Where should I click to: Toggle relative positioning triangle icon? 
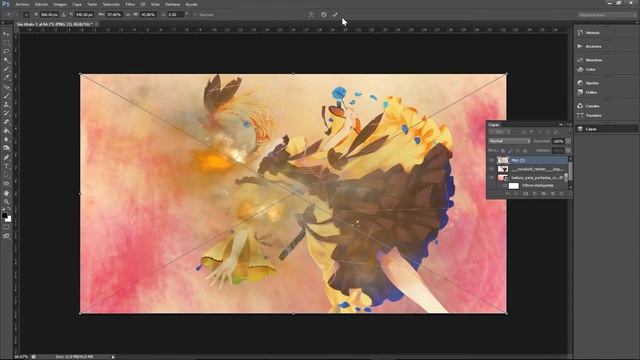coord(63,14)
